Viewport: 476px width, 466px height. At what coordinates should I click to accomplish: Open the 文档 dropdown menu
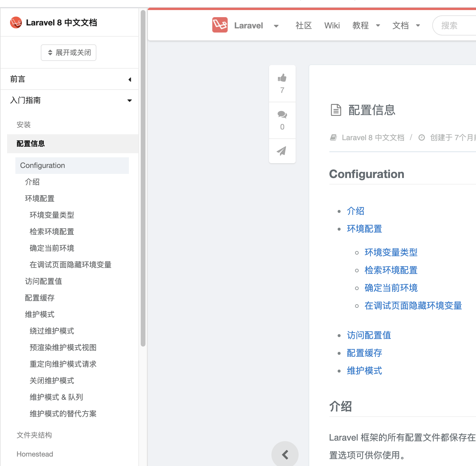pos(406,25)
